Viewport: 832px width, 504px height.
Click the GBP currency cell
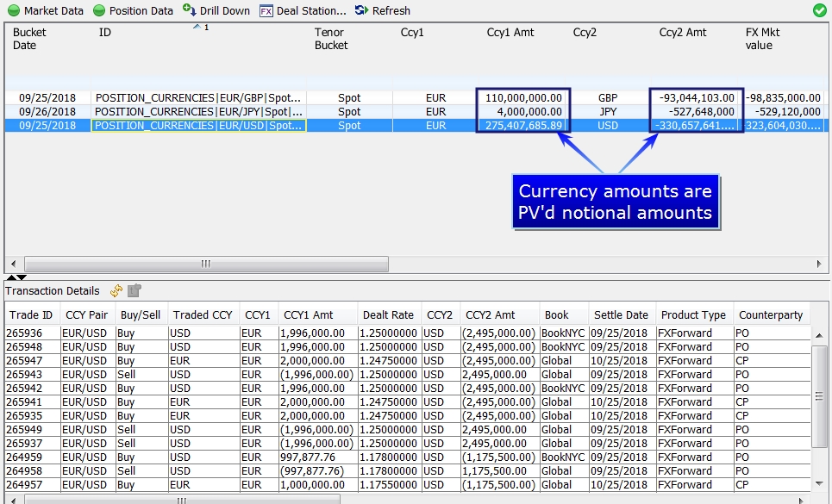[608, 97]
